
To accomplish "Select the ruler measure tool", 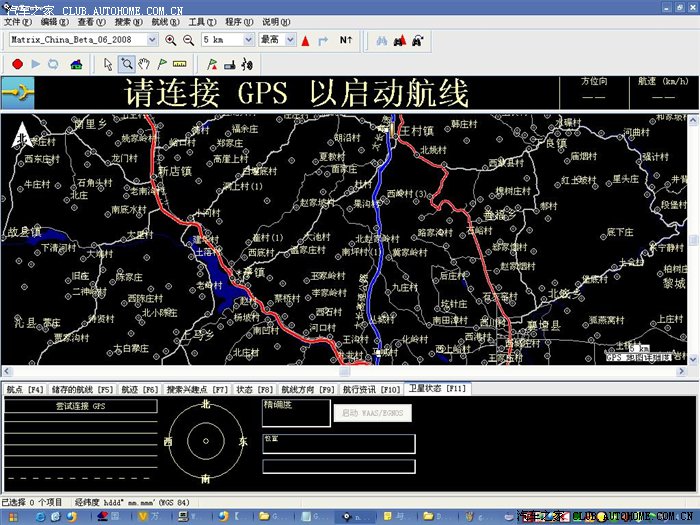I will (x=180, y=64).
